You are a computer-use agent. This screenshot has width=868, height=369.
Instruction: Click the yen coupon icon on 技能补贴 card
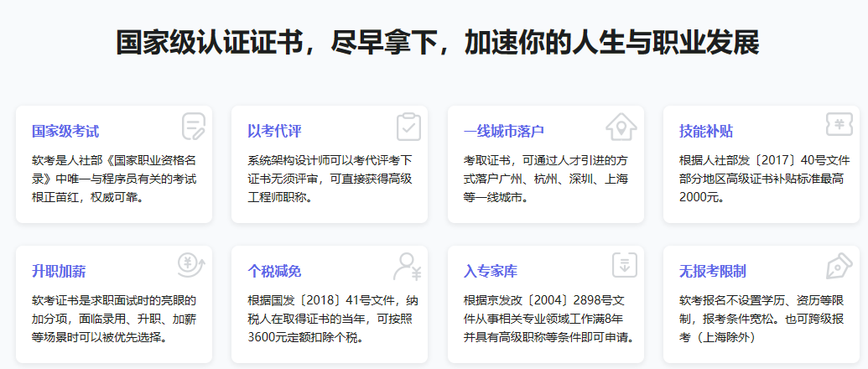839,125
